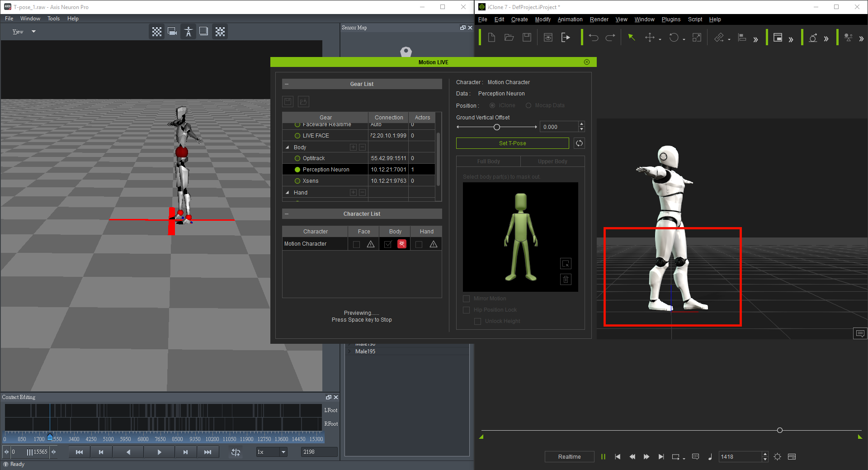Click load gear list icon in Motion LIVE

[x=303, y=101]
